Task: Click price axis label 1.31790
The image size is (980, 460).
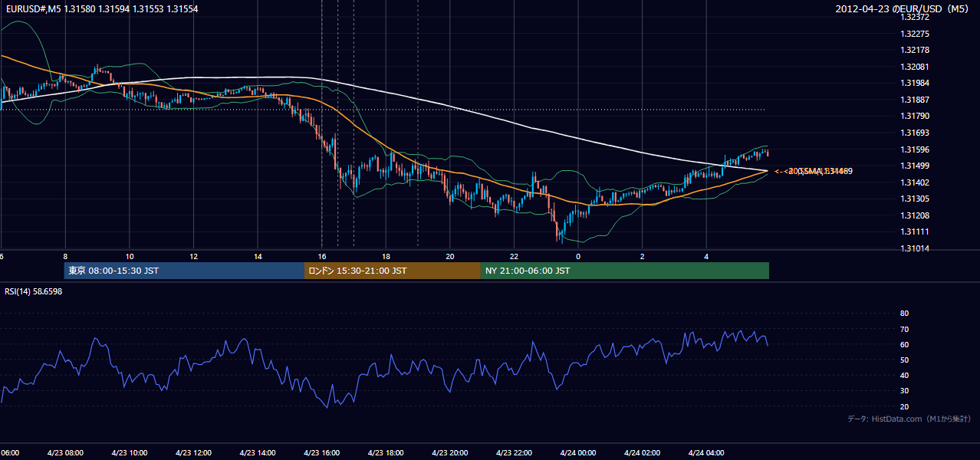Action: click(x=915, y=117)
